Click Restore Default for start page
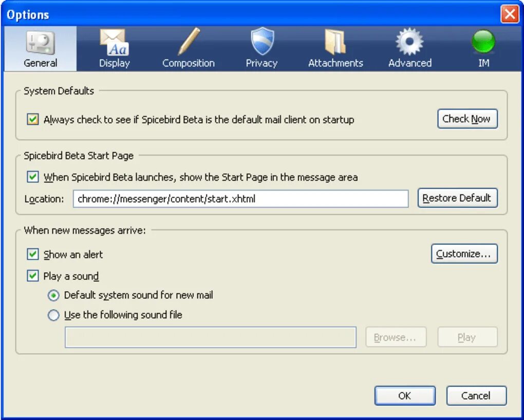The height and width of the screenshot is (420, 524). point(458,198)
